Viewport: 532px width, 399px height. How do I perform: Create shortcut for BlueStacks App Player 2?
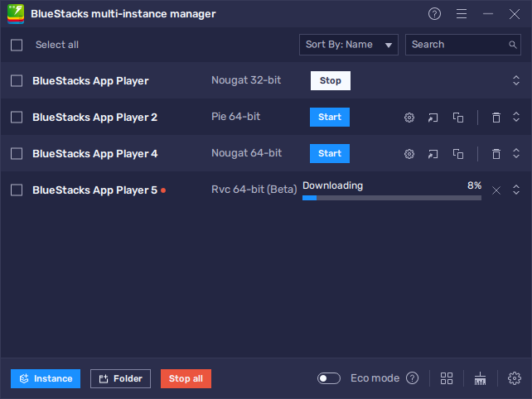[433, 118]
